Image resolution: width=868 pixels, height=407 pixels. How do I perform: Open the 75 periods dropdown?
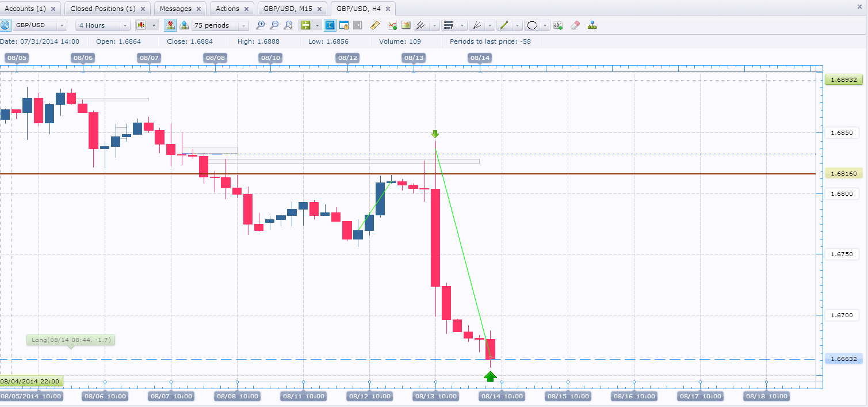pyautogui.click(x=221, y=25)
